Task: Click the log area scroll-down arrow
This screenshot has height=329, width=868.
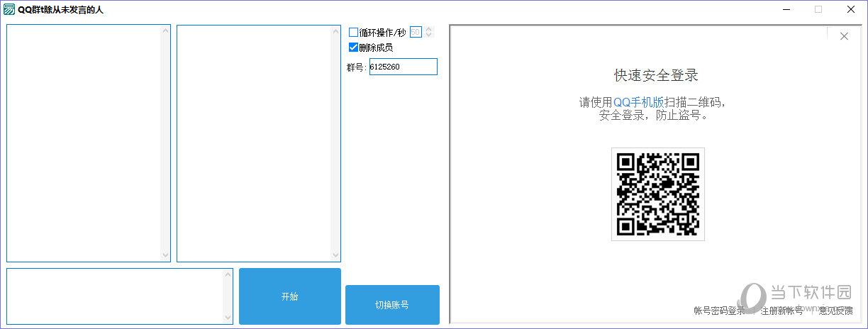Action: [228, 318]
